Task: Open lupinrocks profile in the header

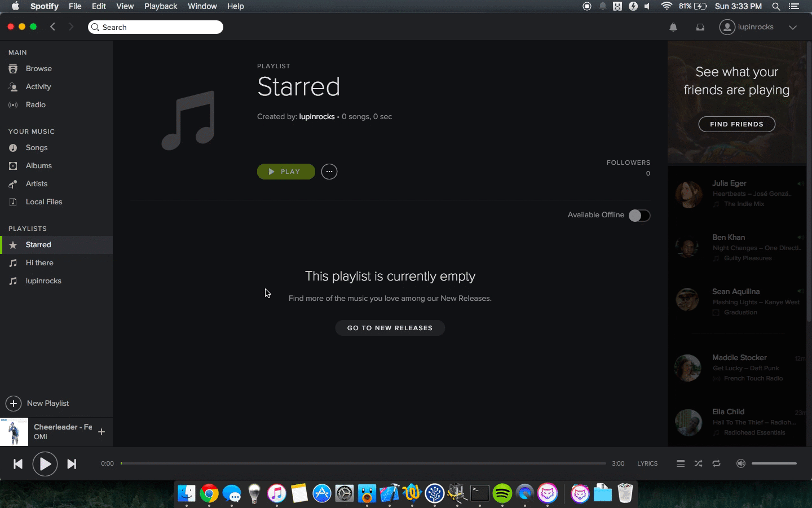Action: click(x=747, y=27)
